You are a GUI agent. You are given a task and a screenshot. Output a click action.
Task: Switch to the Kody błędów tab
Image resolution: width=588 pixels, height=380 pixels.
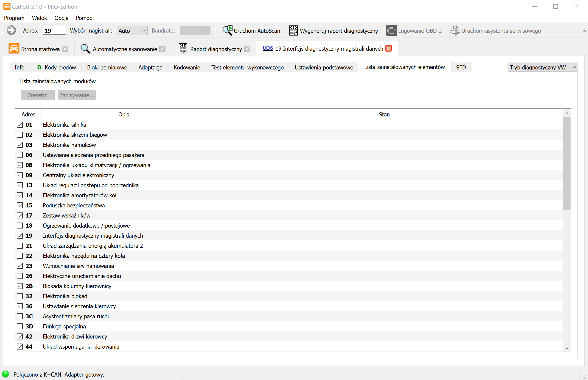point(56,67)
